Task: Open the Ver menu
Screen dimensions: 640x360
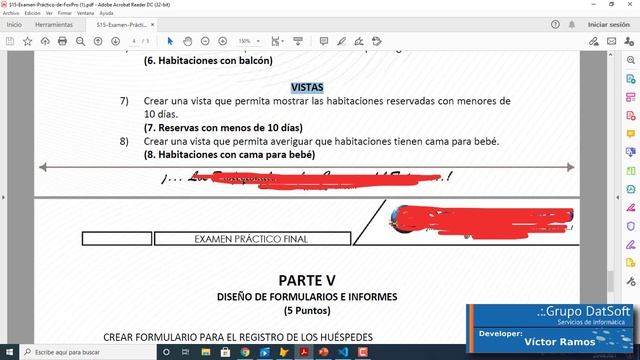Action: point(49,13)
